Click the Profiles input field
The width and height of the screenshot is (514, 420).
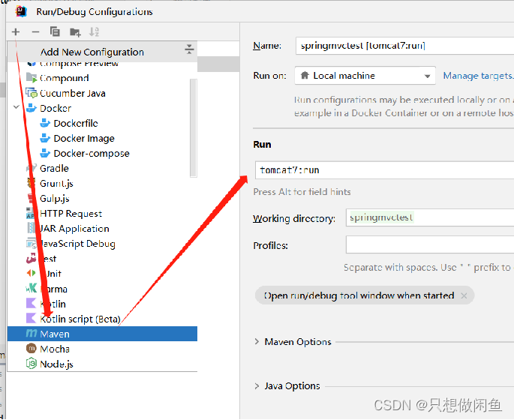click(430, 244)
